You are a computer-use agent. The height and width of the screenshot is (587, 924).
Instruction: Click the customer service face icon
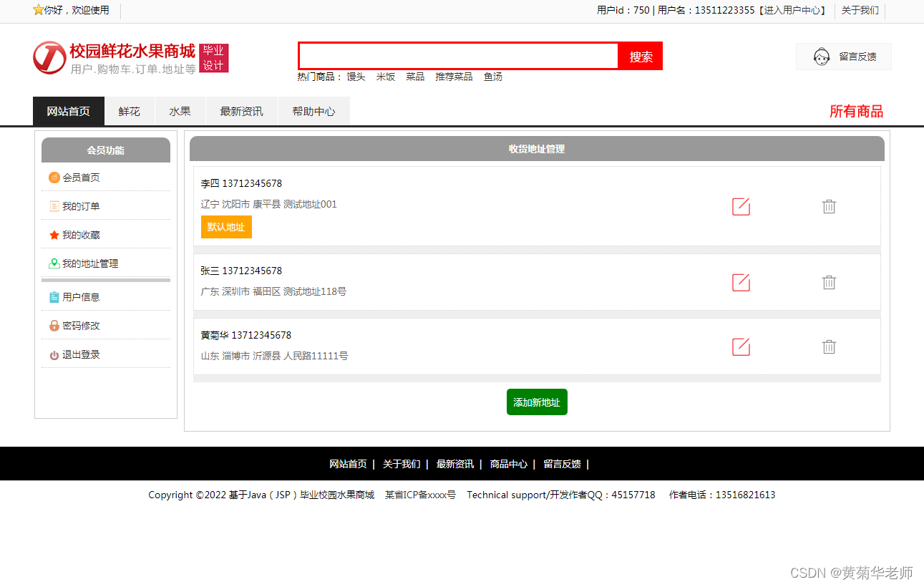(822, 57)
